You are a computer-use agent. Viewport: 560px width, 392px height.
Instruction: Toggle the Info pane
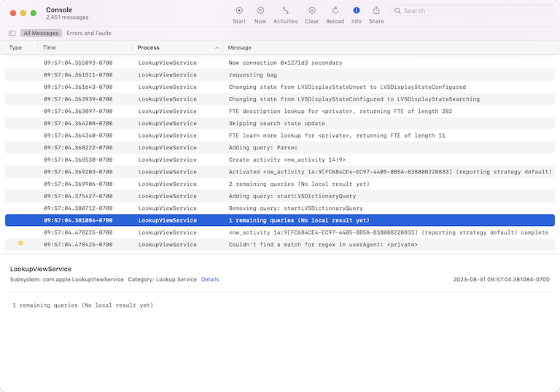coord(356,15)
